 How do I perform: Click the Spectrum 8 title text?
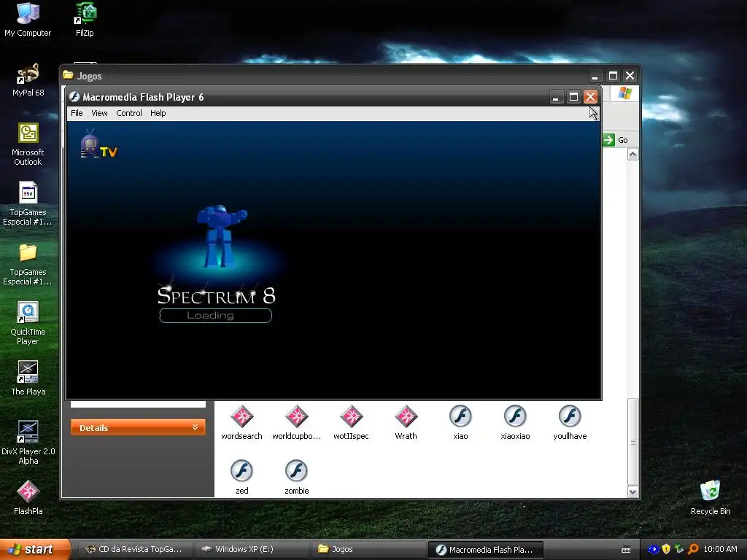216,296
